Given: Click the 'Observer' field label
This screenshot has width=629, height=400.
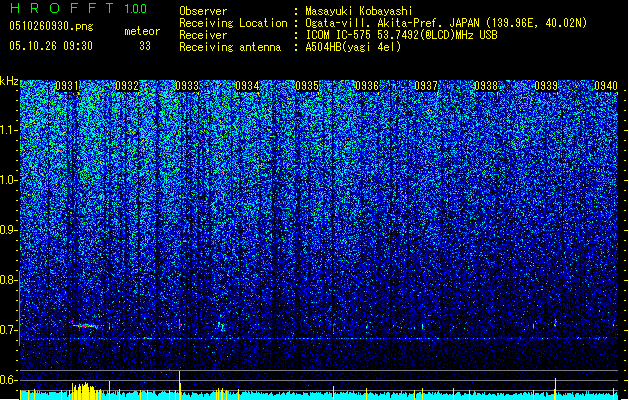Looking at the screenshot, I should pyautogui.click(x=203, y=11).
